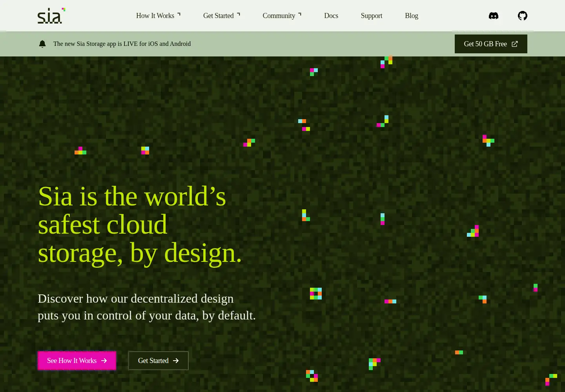Click the Sia Storage app LIVE announcement text

click(x=122, y=44)
